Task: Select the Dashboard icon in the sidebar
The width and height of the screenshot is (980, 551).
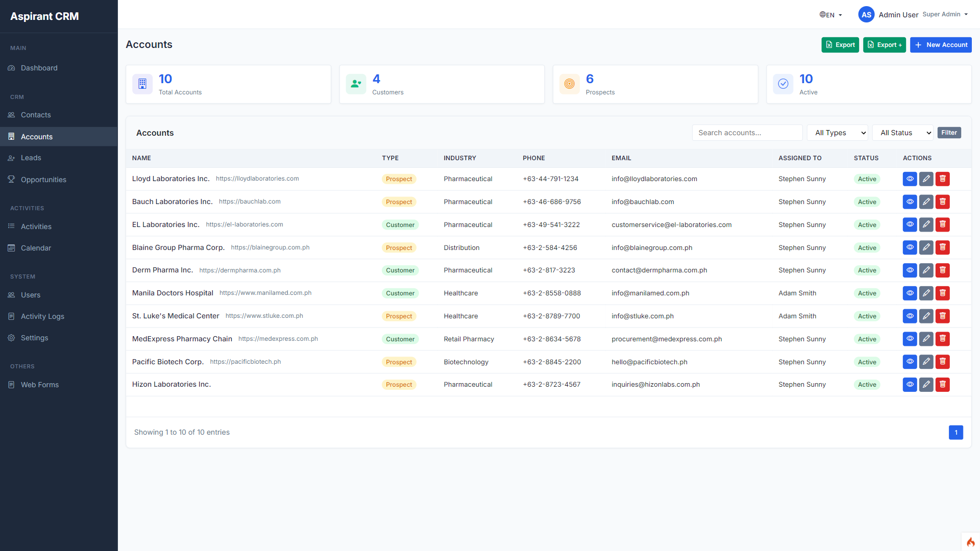Action: 11,68
